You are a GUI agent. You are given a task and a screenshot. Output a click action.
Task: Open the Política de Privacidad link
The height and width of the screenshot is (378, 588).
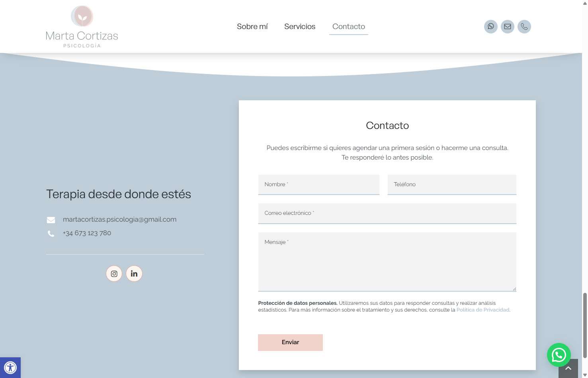483,310
